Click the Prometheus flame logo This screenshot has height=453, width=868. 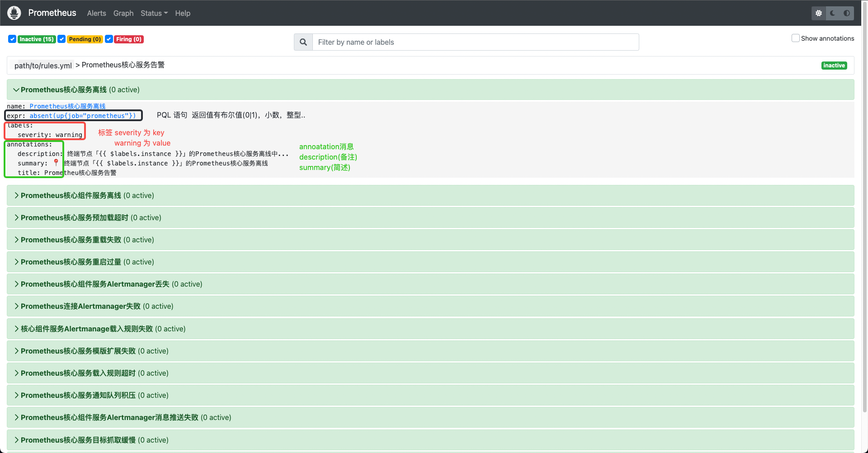tap(14, 13)
